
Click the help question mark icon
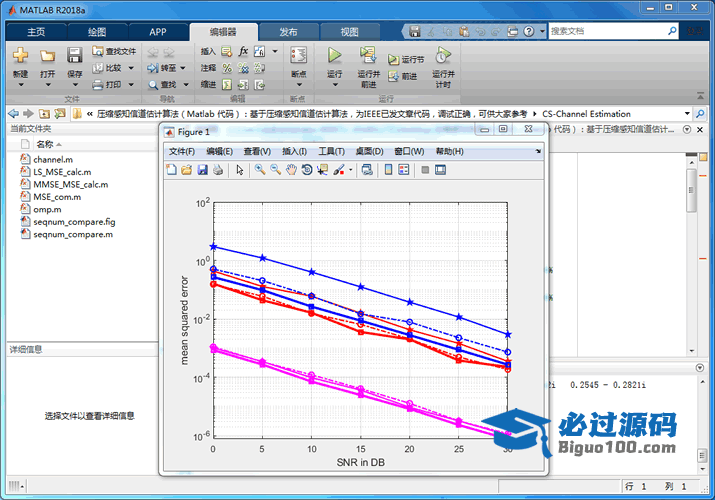528,31
